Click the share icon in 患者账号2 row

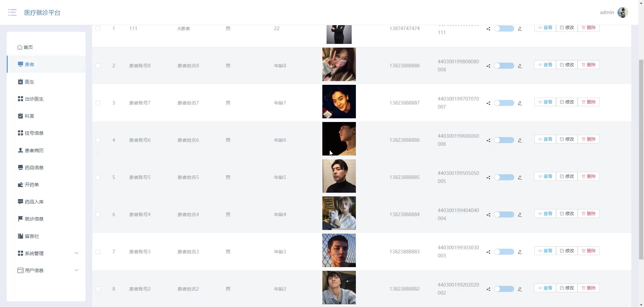488,289
